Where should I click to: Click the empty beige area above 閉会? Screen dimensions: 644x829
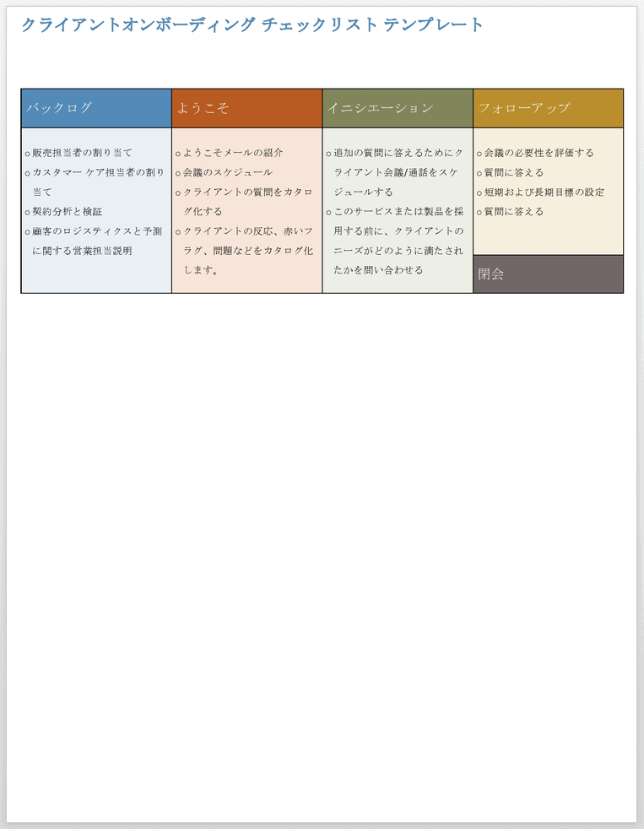pos(548,236)
